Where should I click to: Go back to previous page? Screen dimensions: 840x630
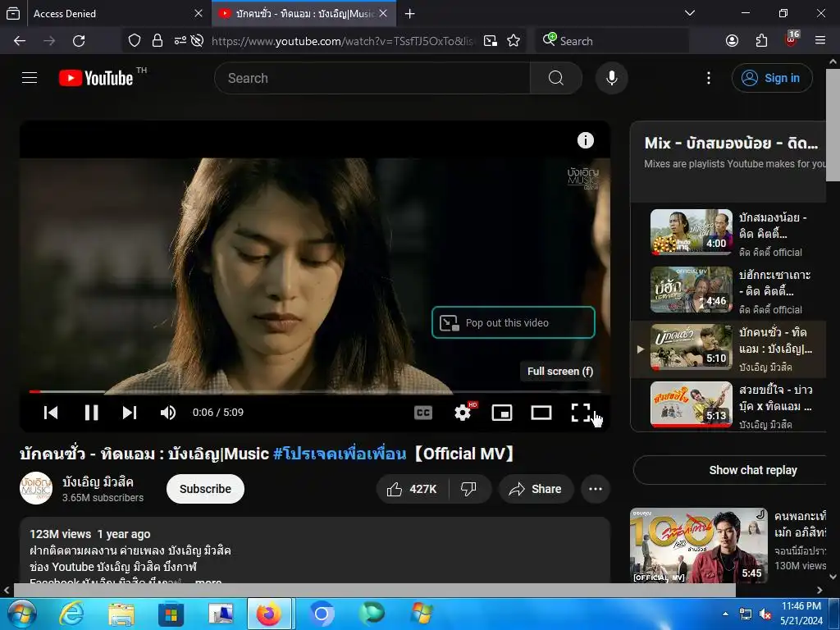point(20,41)
